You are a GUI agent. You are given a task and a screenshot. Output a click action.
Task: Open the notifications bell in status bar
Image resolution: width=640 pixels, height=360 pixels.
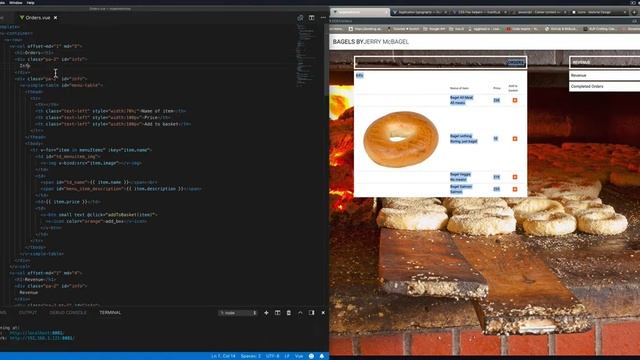[x=322, y=356]
